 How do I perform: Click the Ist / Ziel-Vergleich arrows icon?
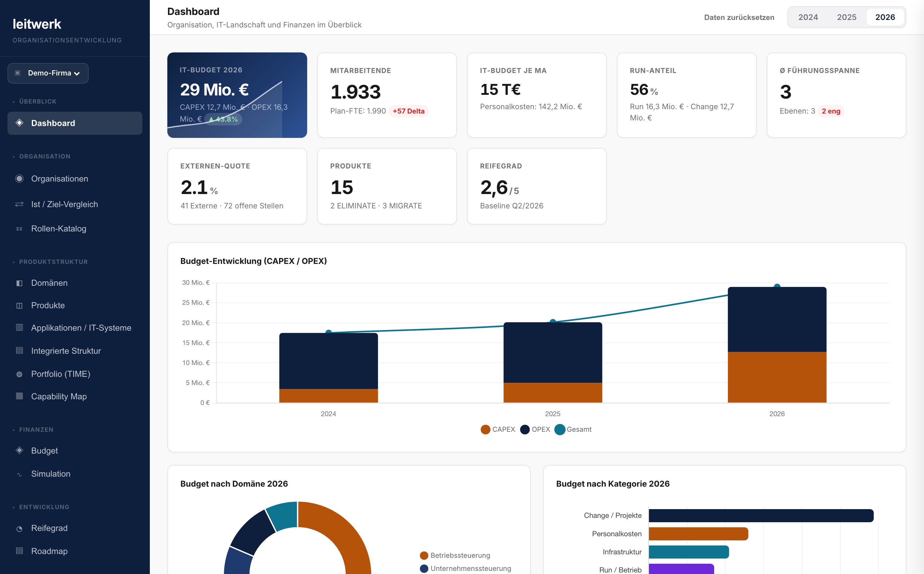(19, 204)
